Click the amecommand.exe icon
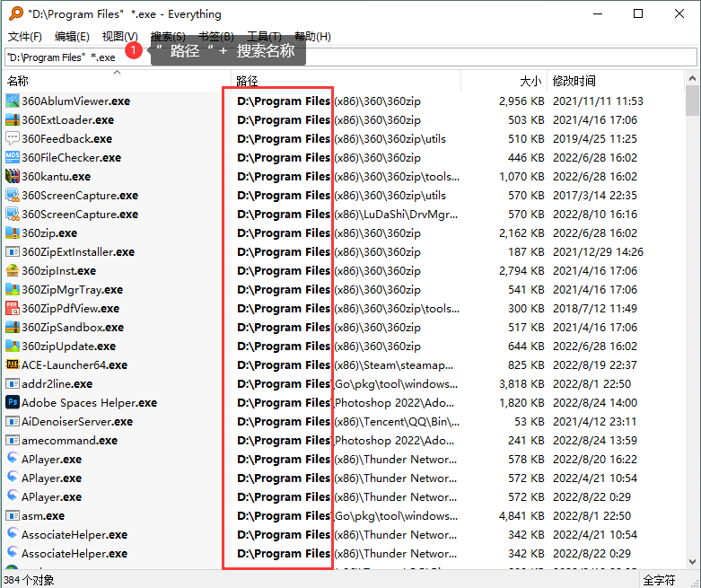 point(13,441)
